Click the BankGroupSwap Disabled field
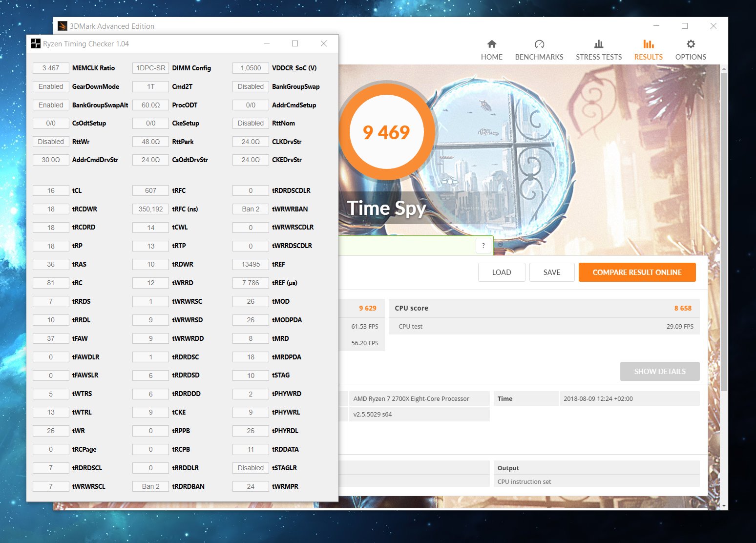Viewport: 756px width, 543px height. tap(251, 86)
